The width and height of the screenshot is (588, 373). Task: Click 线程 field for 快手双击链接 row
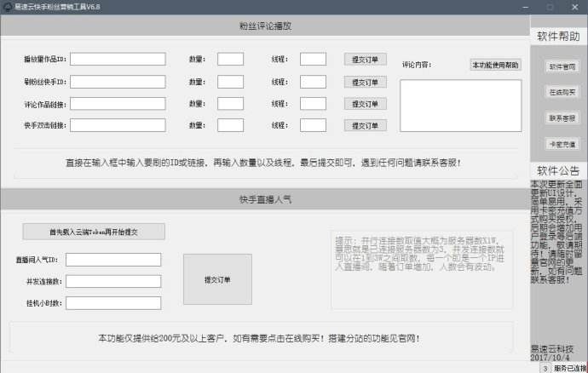pos(313,125)
